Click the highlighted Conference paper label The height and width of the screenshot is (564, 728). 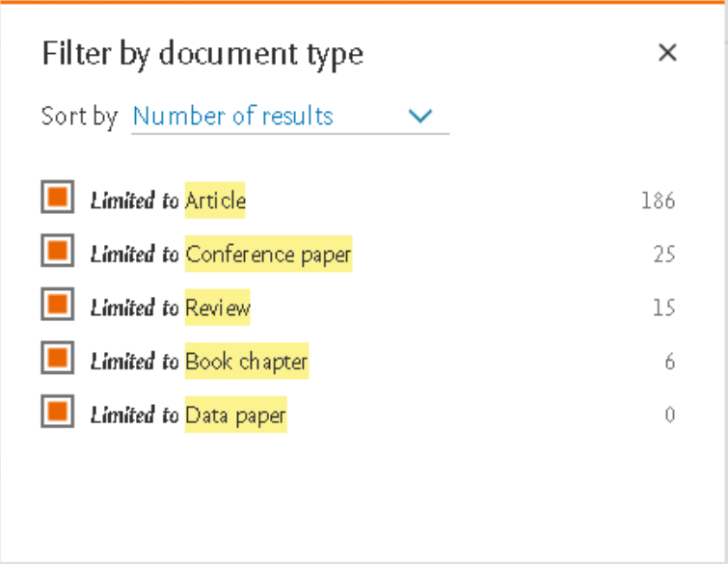pyautogui.click(x=268, y=255)
